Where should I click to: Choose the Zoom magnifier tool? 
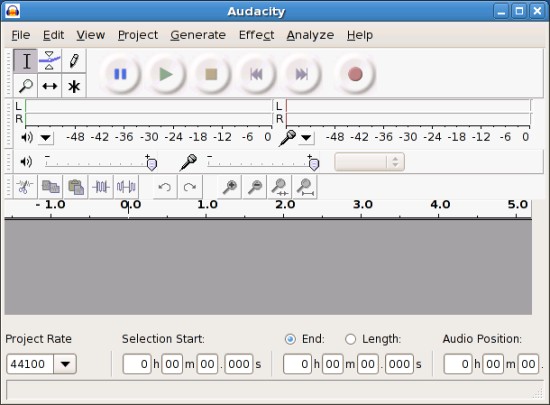click(x=25, y=86)
